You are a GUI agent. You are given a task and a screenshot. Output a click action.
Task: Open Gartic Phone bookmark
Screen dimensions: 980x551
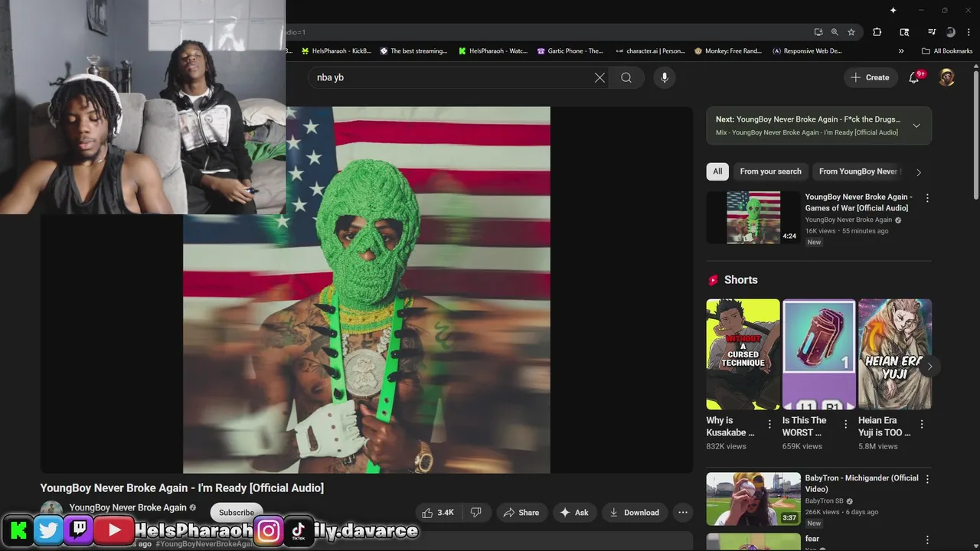tap(570, 51)
